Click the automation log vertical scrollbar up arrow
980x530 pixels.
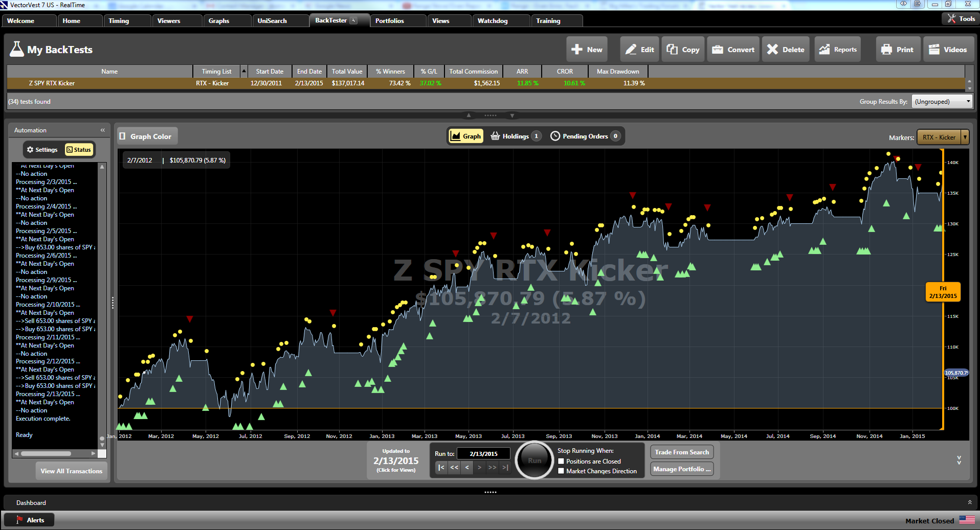pos(102,167)
